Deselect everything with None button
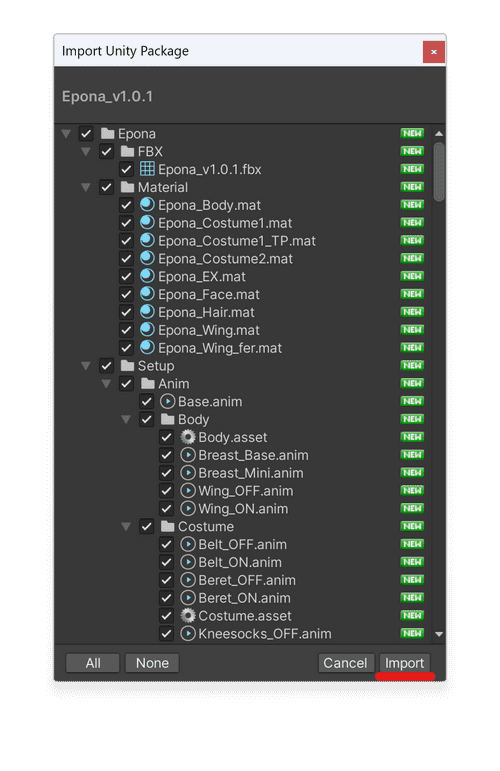The width and height of the screenshot is (500, 771). (x=152, y=663)
